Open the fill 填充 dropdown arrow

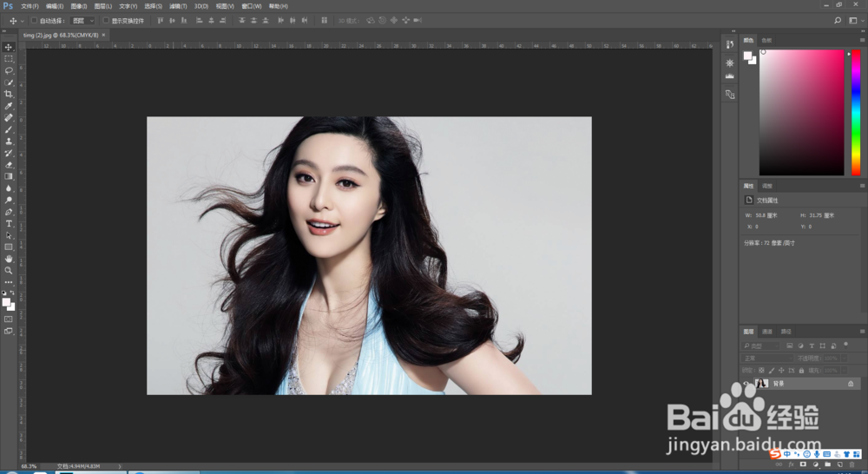tap(844, 371)
